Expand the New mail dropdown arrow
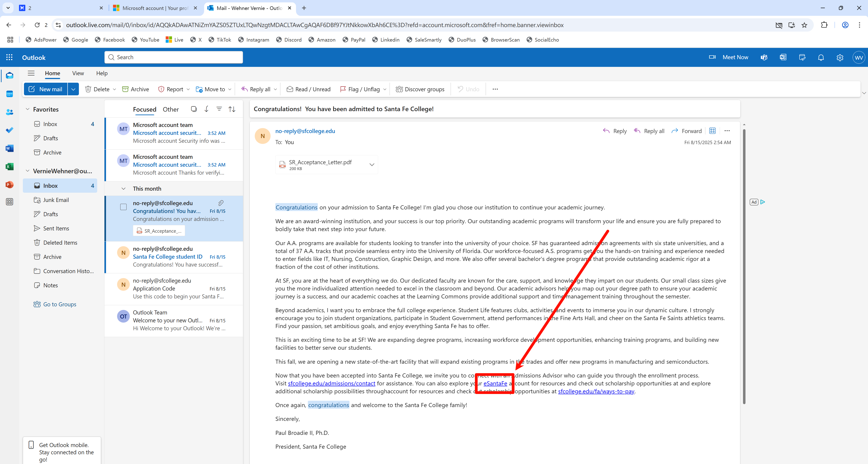The image size is (868, 464). [x=73, y=89]
